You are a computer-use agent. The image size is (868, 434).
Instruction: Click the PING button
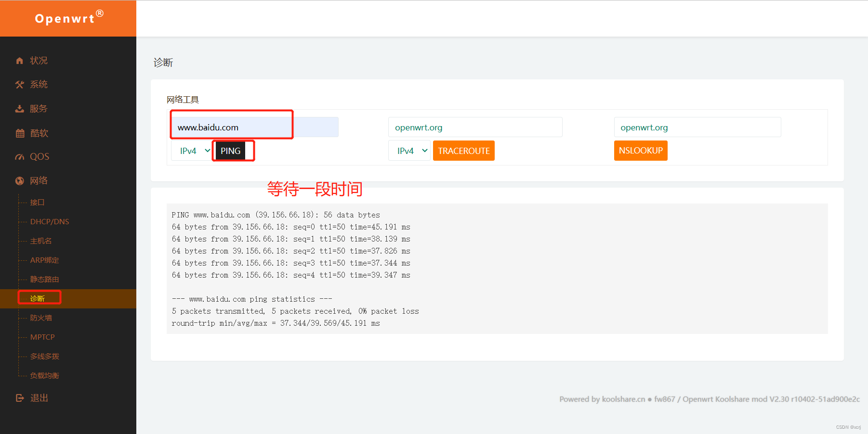[x=230, y=151]
